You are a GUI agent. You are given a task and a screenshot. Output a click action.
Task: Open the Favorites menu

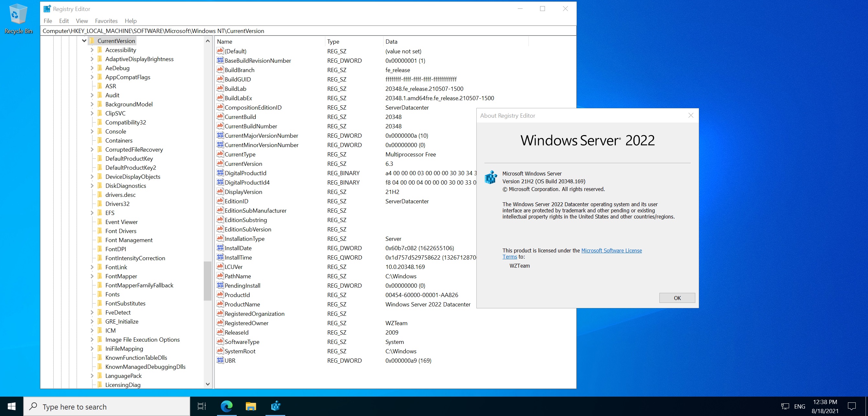(x=106, y=21)
